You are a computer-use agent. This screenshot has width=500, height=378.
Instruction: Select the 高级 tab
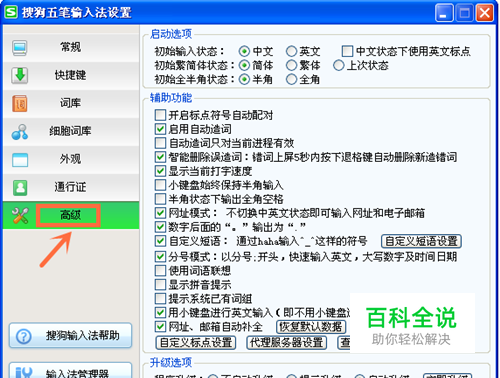pyautogui.click(x=71, y=215)
